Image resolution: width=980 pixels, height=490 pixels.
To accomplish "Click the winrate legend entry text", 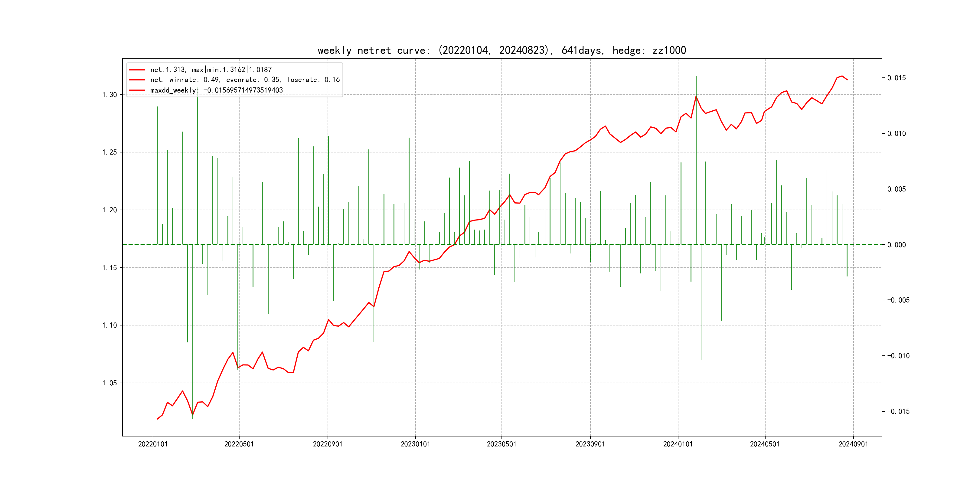I will 245,80.
